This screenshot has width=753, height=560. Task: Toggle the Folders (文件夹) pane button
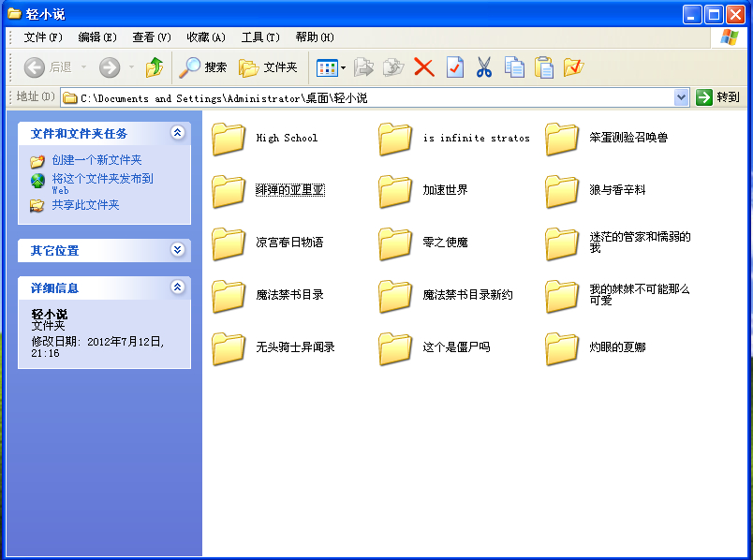pos(268,67)
